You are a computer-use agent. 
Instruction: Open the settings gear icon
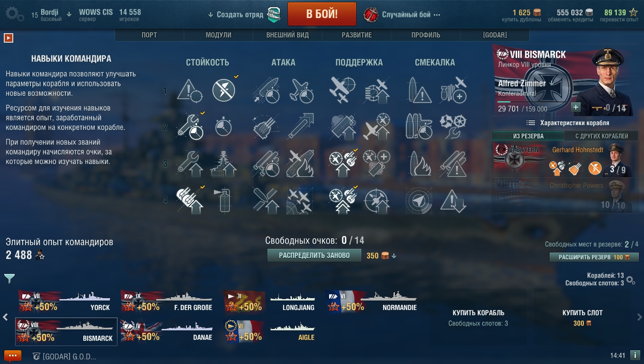click(14, 14)
